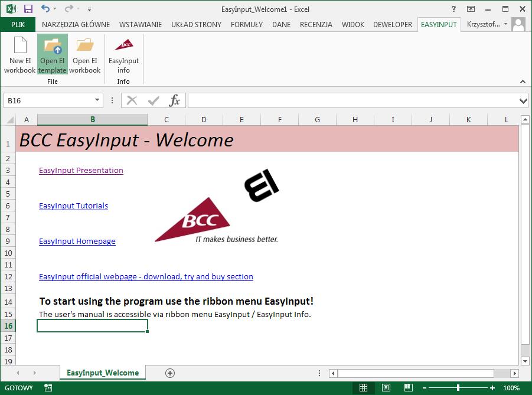Select the EasyInput_Welcome sheet tab
This screenshot has height=395, width=532.
pyautogui.click(x=103, y=373)
